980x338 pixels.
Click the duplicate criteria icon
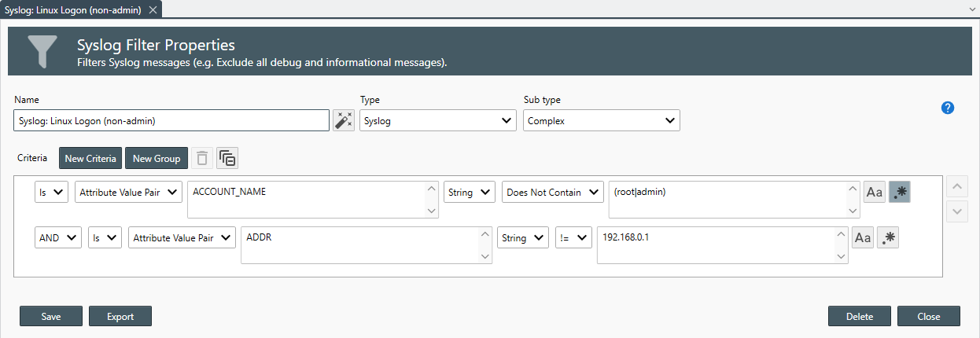tap(227, 158)
